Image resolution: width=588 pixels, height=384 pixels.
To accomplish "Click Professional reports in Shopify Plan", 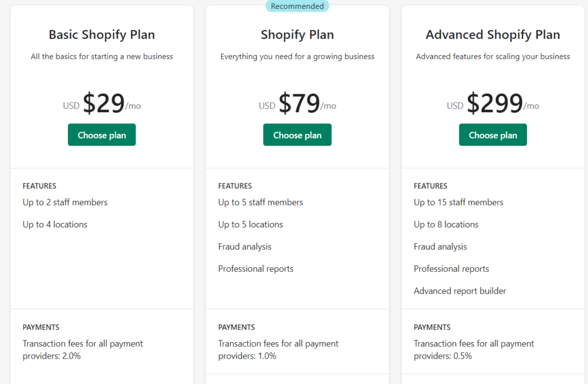I will pos(256,269).
